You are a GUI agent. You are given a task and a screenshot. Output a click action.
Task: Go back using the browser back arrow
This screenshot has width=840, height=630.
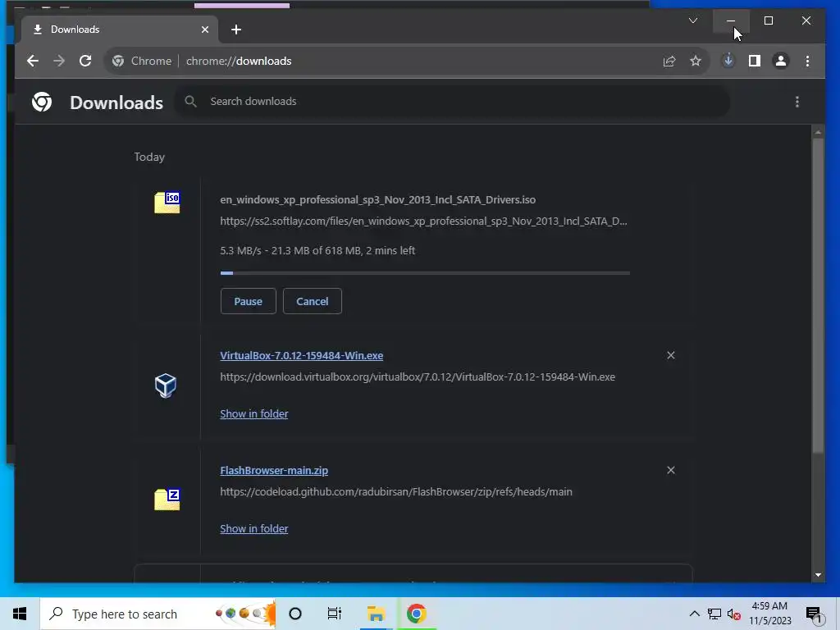pos(33,61)
